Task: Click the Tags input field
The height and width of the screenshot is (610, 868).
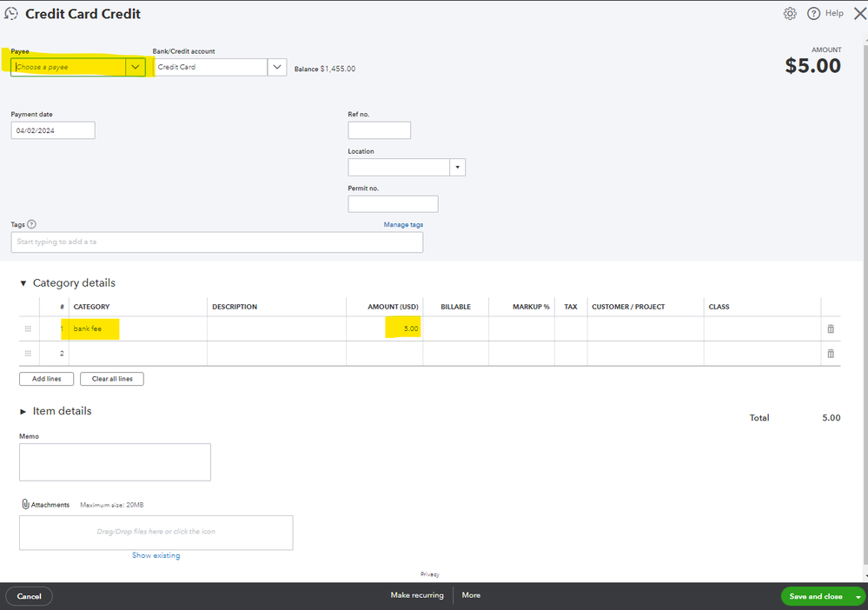Action: [217, 242]
